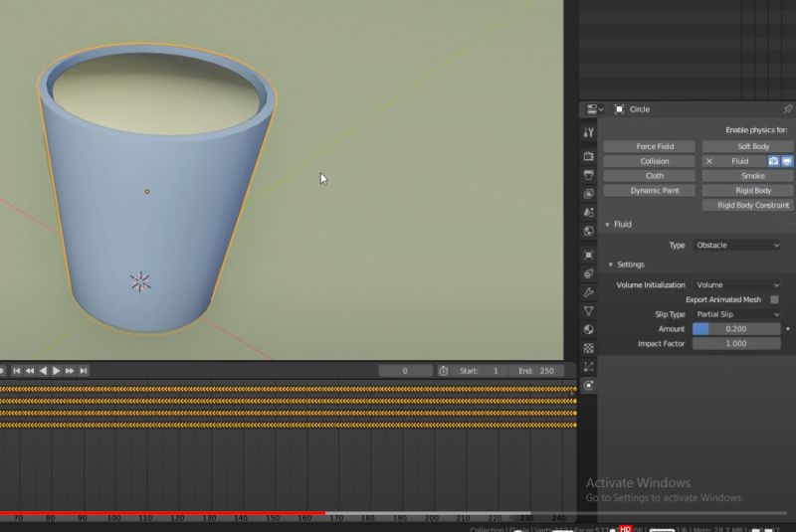Jump to the previous keyframe

(30, 371)
